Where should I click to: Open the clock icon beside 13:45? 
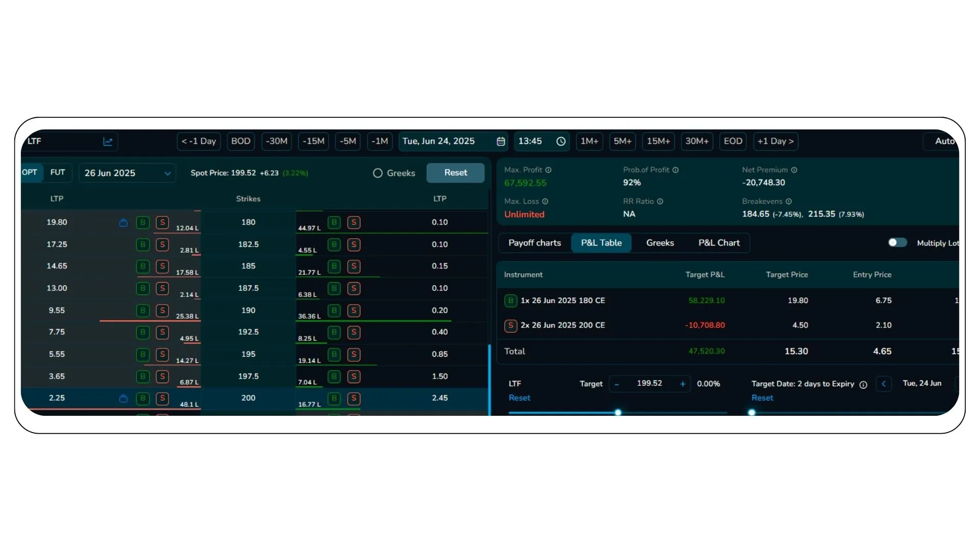pyautogui.click(x=560, y=141)
